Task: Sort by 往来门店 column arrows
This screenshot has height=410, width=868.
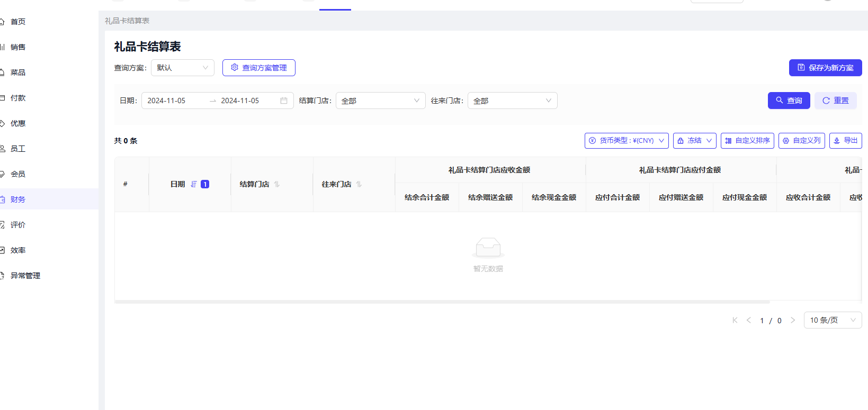Action: (359, 184)
